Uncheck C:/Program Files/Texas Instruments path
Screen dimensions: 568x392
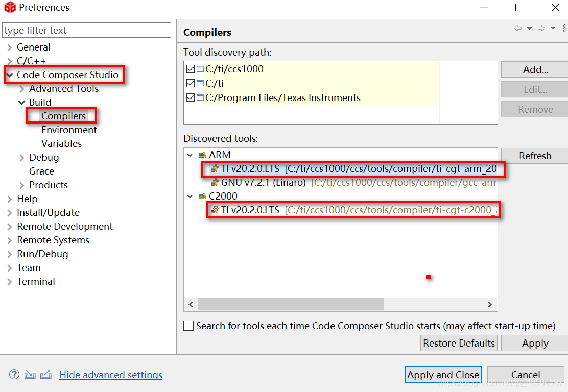191,97
